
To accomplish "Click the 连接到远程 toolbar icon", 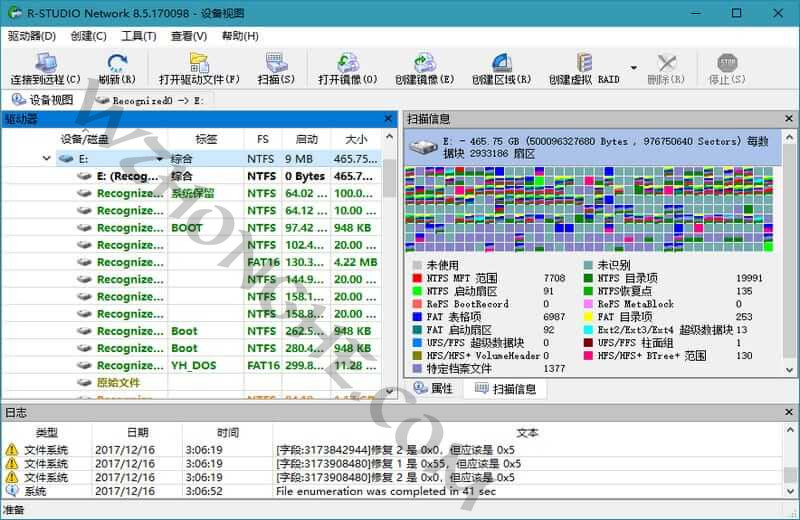I will coord(45,63).
